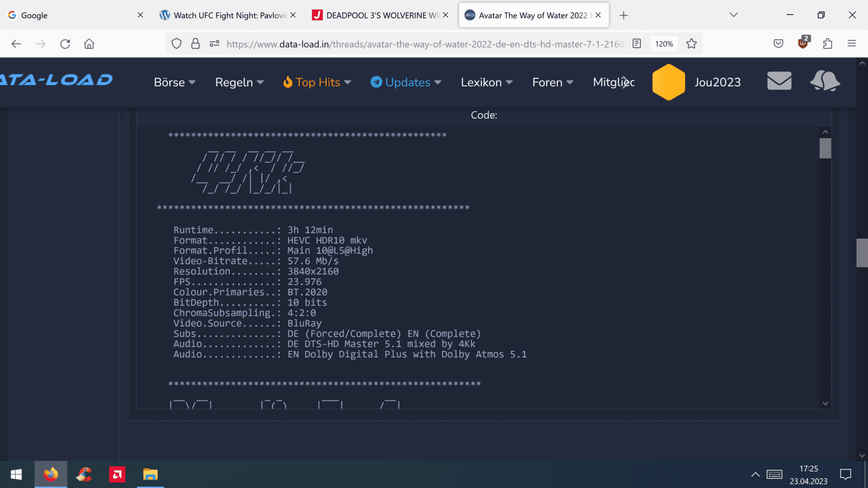This screenshot has width=868, height=488.
Task: Expand the Lexikon menu
Action: [487, 82]
